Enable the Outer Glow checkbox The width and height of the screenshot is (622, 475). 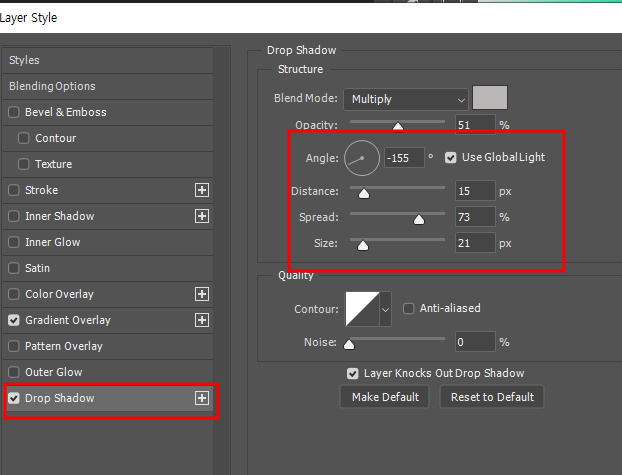click(14, 372)
